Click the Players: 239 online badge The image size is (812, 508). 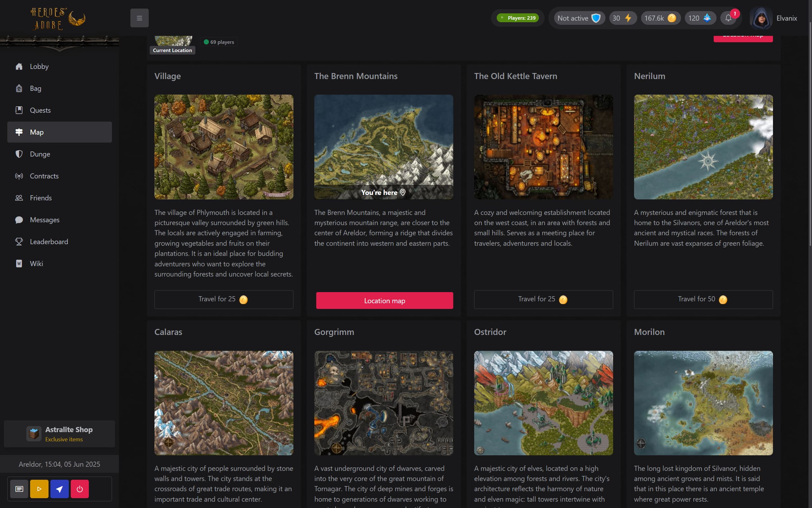tap(518, 18)
